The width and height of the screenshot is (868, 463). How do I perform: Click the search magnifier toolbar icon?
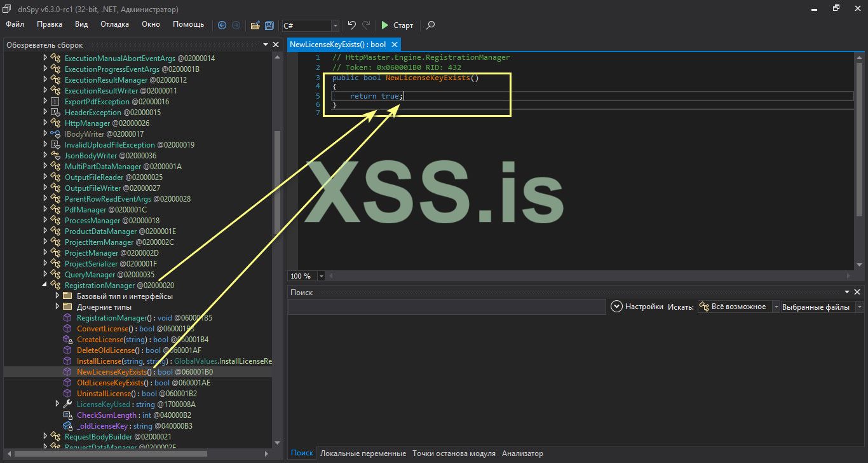click(x=430, y=25)
